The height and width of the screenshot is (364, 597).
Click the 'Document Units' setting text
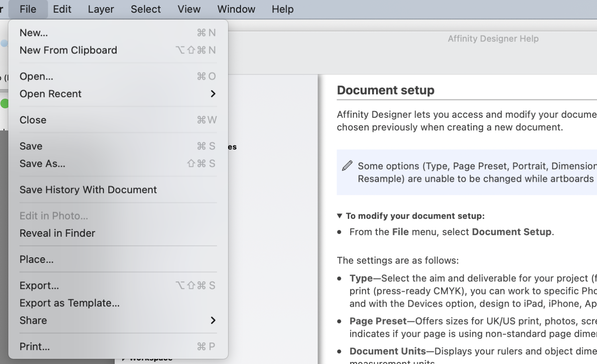point(473,357)
